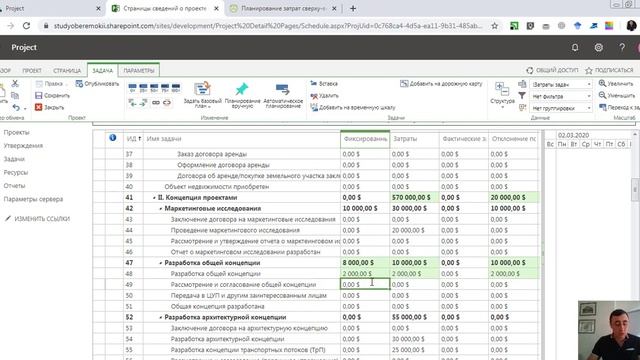The height and width of the screenshot is (360, 640).
Task: Click the Outdent task arrow icon
Action: pos(132,103)
